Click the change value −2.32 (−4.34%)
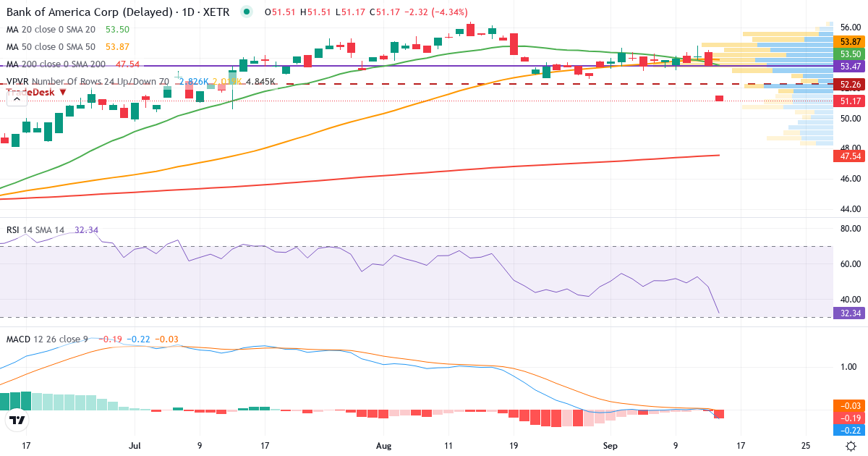 436,12
